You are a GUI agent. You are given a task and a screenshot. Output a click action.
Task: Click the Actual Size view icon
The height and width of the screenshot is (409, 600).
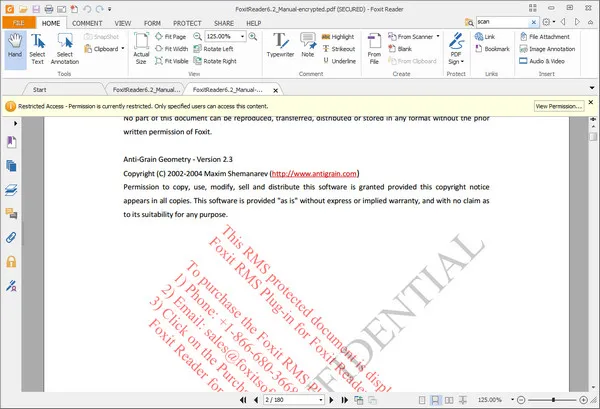pyautogui.click(x=141, y=49)
